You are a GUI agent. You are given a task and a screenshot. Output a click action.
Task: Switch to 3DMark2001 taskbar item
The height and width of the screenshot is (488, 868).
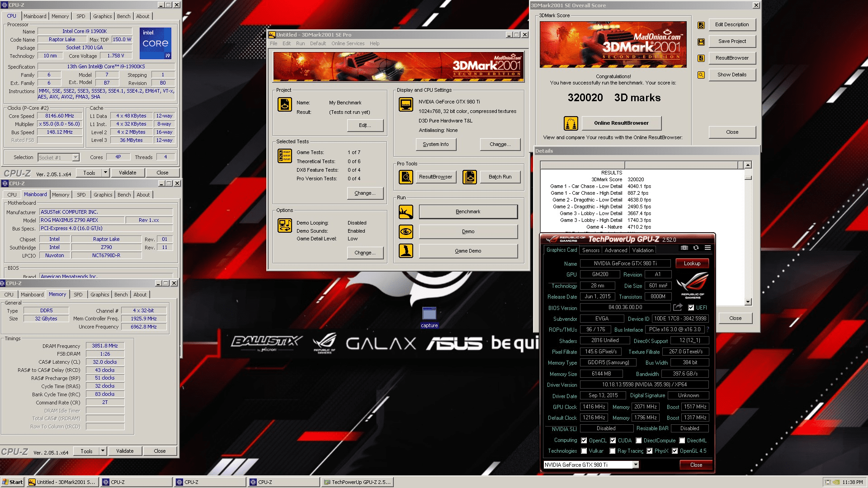click(62, 482)
